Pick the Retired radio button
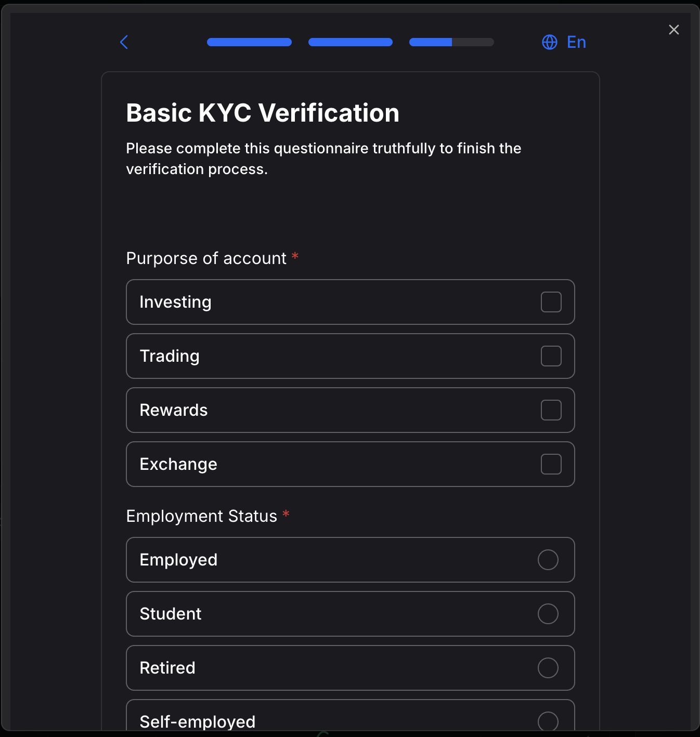The image size is (700, 737). [x=548, y=668]
